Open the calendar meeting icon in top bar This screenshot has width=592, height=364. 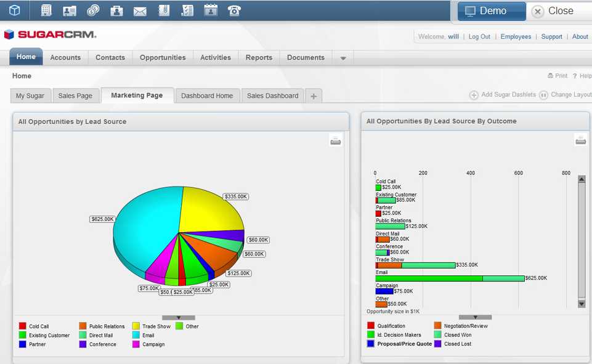(x=211, y=10)
